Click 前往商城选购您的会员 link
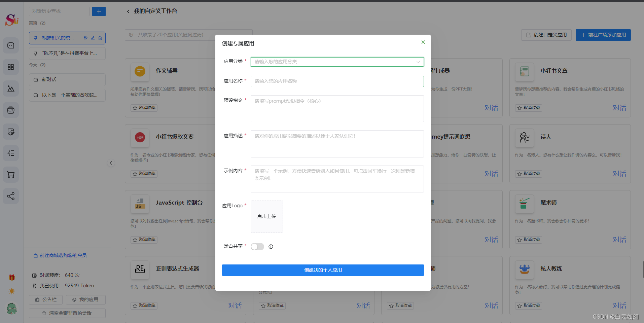Viewport: 644px width, 323px height. pos(60,256)
